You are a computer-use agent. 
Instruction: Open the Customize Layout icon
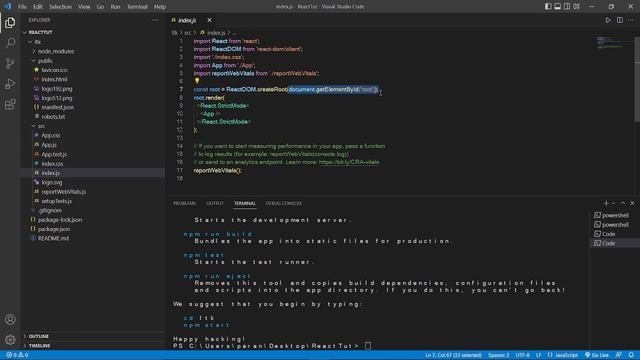576,7
